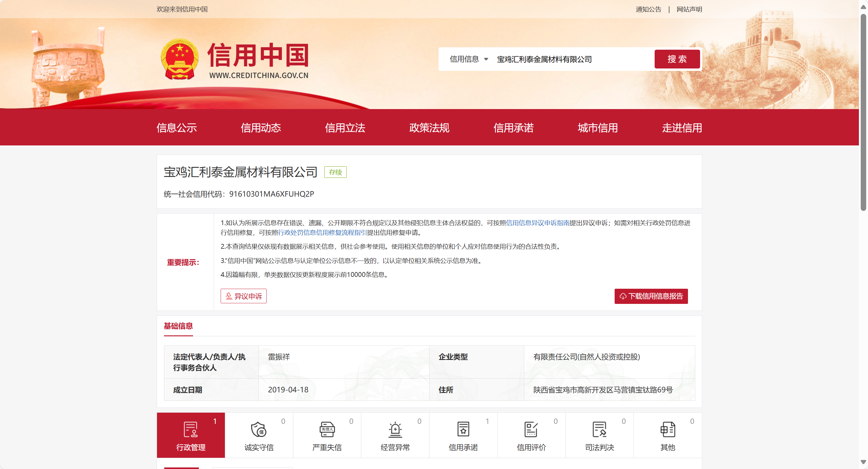The height and width of the screenshot is (469, 868).
Task: Expand the 信用信息 search type dropdown
Action: (469, 59)
